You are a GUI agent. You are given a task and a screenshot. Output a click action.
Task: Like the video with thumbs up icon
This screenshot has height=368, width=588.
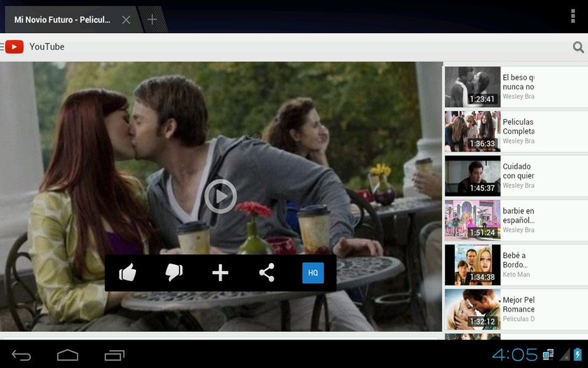[127, 272]
